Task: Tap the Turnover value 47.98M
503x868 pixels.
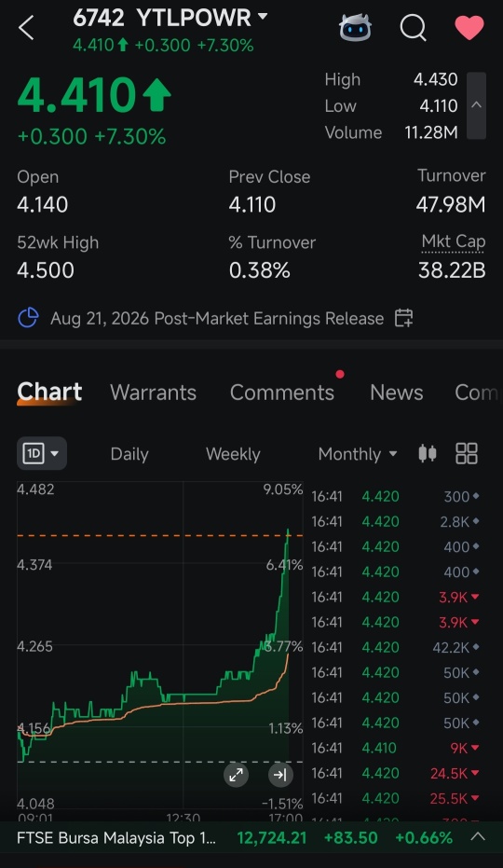Action: click(x=451, y=204)
